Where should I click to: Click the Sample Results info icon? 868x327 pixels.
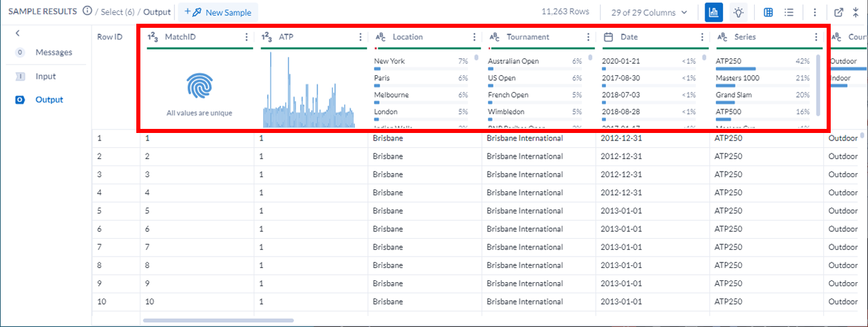click(x=87, y=12)
